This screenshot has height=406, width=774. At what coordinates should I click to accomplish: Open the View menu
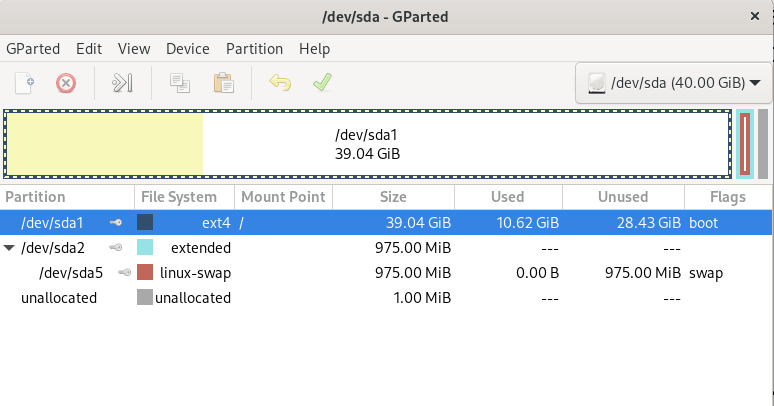click(134, 49)
